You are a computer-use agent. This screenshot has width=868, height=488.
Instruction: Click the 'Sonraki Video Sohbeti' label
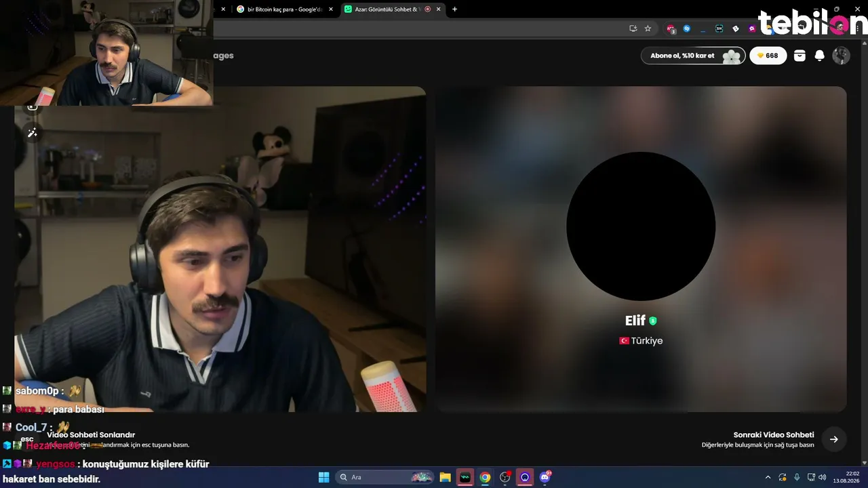pyautogui.click(x=774, y=435)
